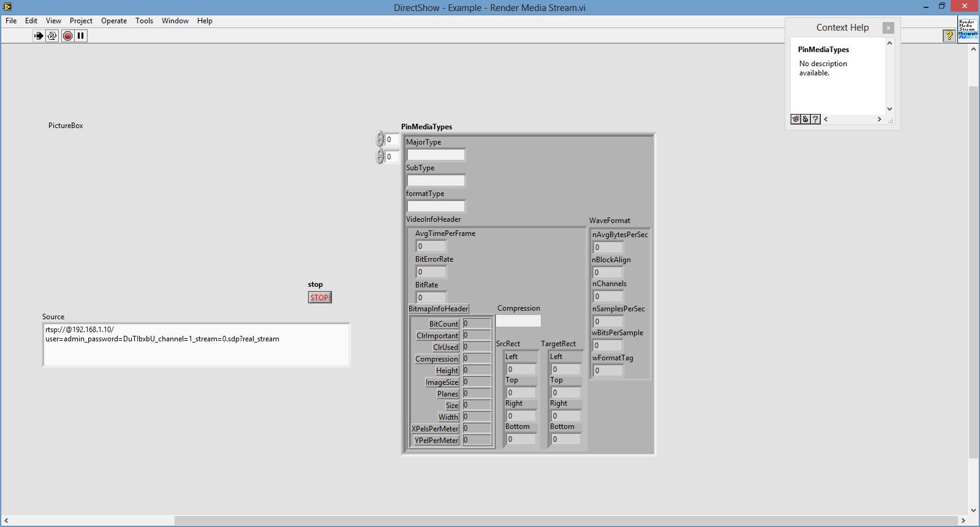Click the SubType text field
This screenshot has width=980, height=527.
[x=435, y=180]
